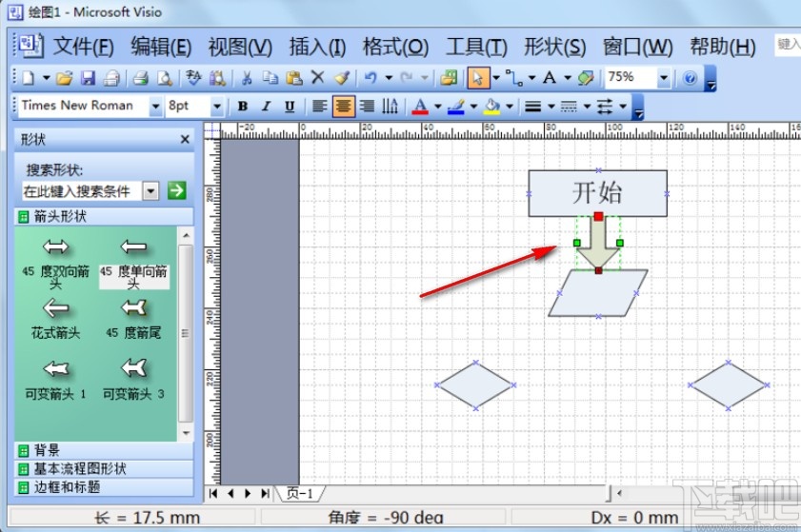Toggle Underline formatting

290,107
